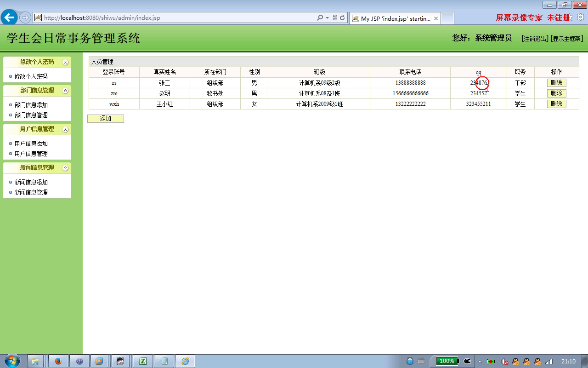Viewport: 588px width, 368px height.
Task: Click the browser Forward arrow
Action: tap(25, 18)
